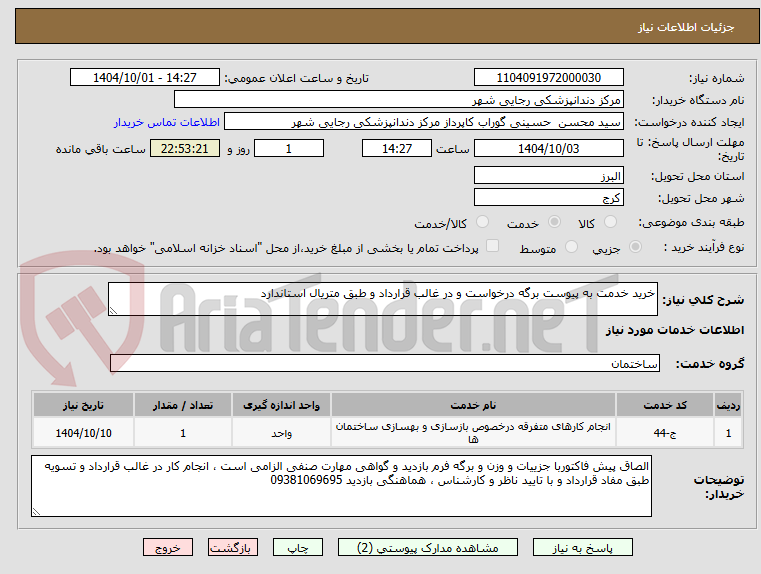Click the service name cell انجام کارهای متفرقه
Screen dimensions: 761x574
point(473,433)
